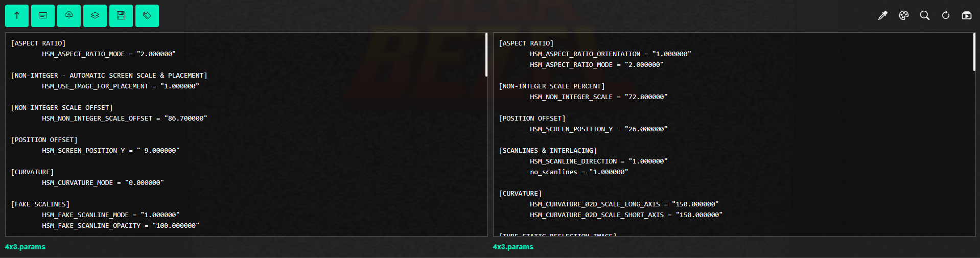Image resolution: width=980 pixels, height=258 pixels.
Task: Click the left panel's vertical scrollbar
Action: click(486, 55)
